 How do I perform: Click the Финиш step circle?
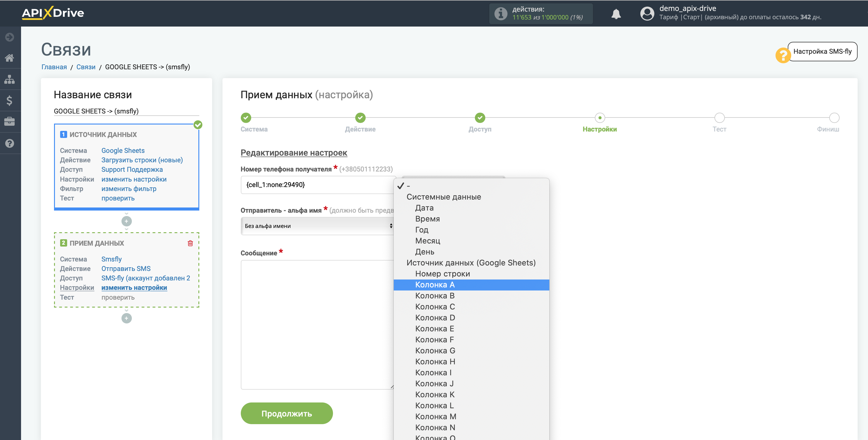(834, 118)
